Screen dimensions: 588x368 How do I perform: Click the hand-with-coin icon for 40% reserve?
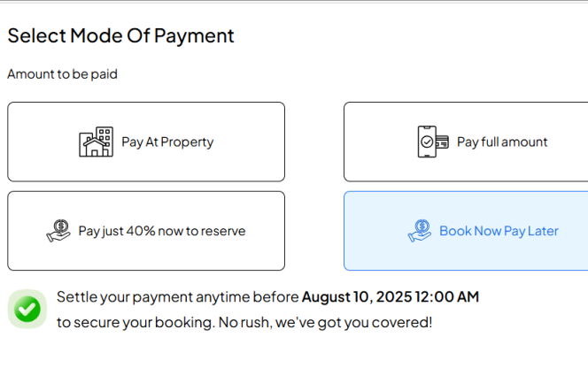click(58, 231)
